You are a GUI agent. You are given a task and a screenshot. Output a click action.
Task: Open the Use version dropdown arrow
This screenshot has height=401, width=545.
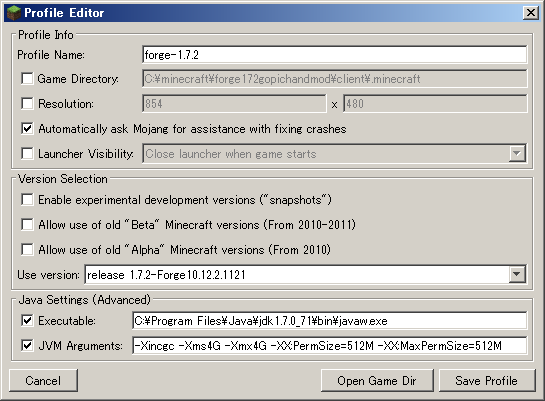(517, 274)
